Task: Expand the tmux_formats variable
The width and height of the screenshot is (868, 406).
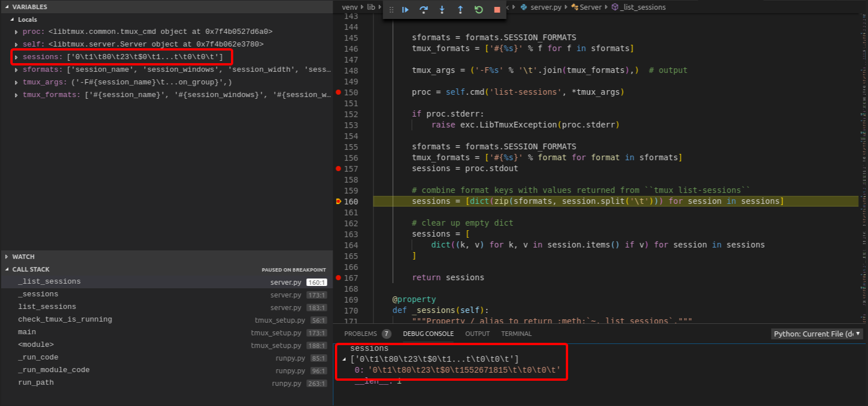Action: 16,95
